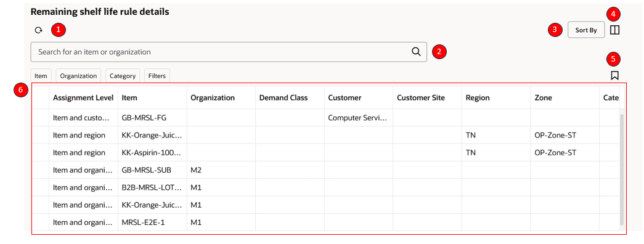Click M1 organization in MRSL-E2E-1 row

(x=221, y=222)
